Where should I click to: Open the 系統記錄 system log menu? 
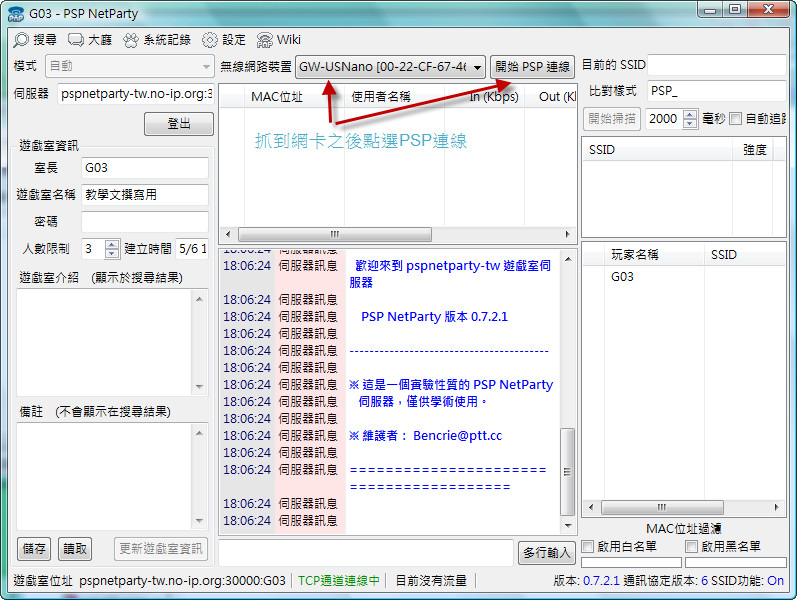click(167, 40)
